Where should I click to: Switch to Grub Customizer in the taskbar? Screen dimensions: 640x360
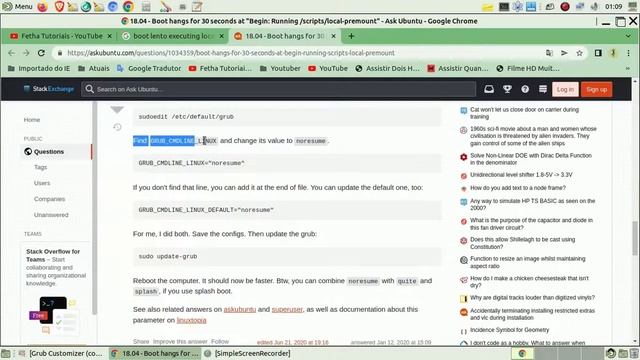coord(62,353)
